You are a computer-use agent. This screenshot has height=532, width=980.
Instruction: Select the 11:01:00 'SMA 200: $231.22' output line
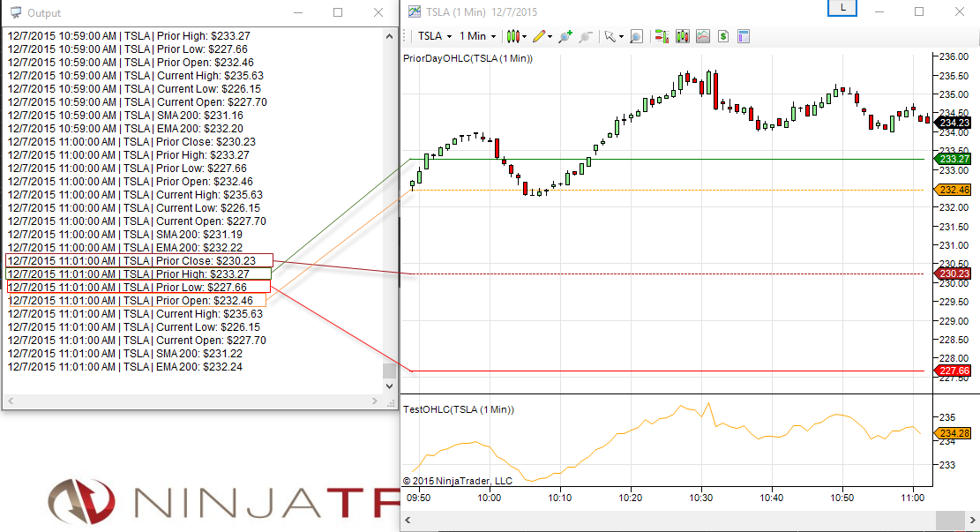click(x=125, y=354)
